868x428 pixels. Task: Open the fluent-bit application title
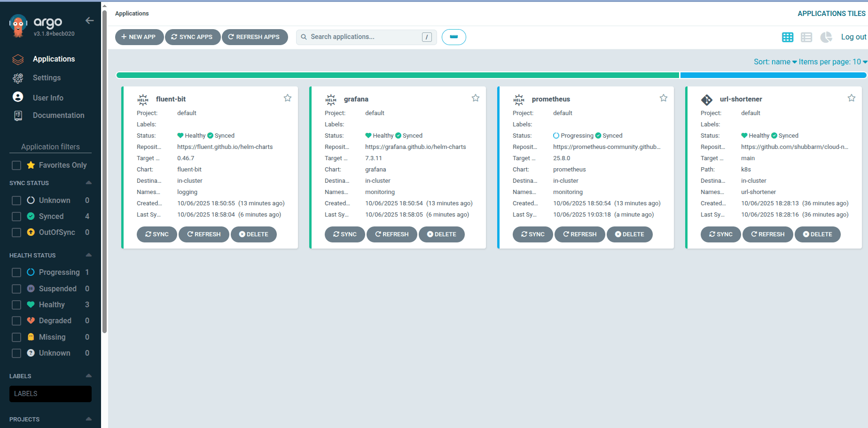click(171, 99)
